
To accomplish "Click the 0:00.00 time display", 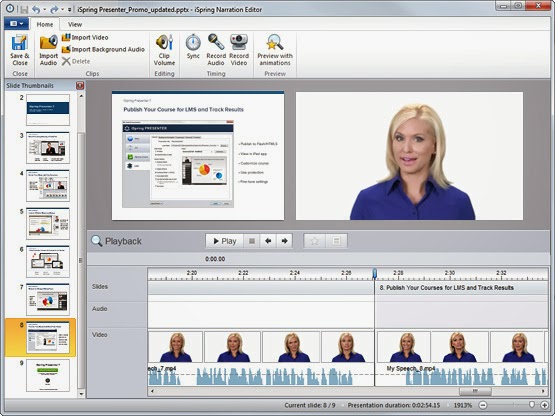I will (215, 259).
